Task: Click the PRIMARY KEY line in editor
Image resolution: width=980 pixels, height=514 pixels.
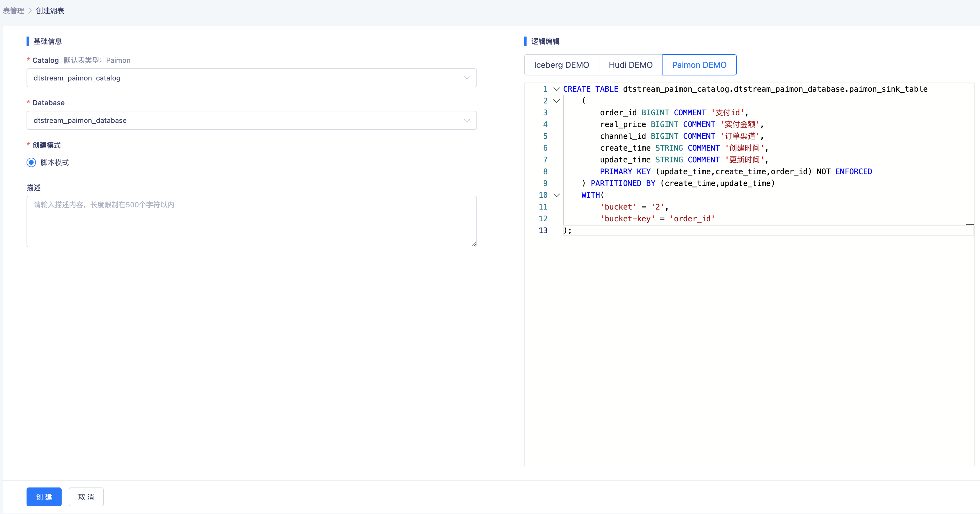Action: coord(736,172)
